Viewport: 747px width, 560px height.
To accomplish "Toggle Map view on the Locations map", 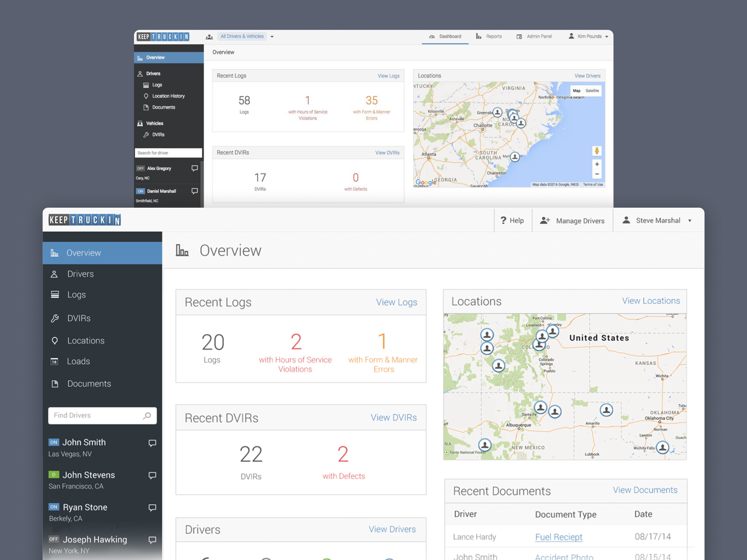I will [x=576, y=91].
